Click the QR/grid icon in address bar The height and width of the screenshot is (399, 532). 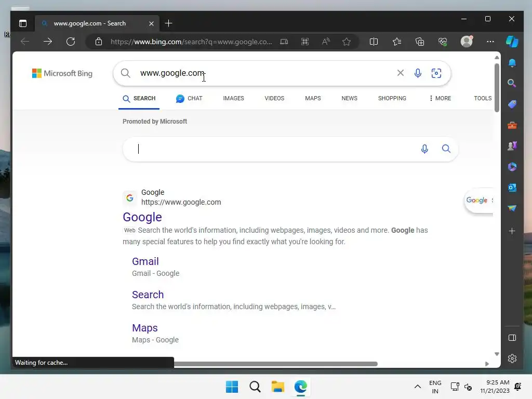coord(304,42)
